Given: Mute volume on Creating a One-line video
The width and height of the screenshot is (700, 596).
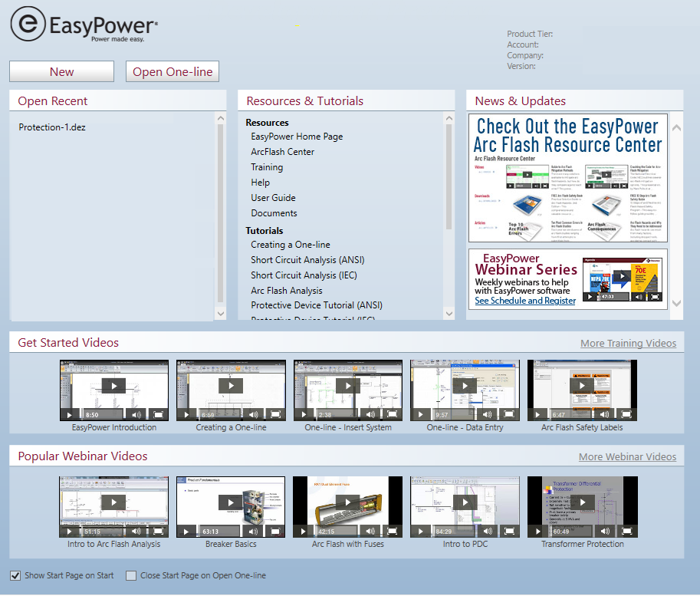Looking at the screenshot, I should (x=253, y=415).
